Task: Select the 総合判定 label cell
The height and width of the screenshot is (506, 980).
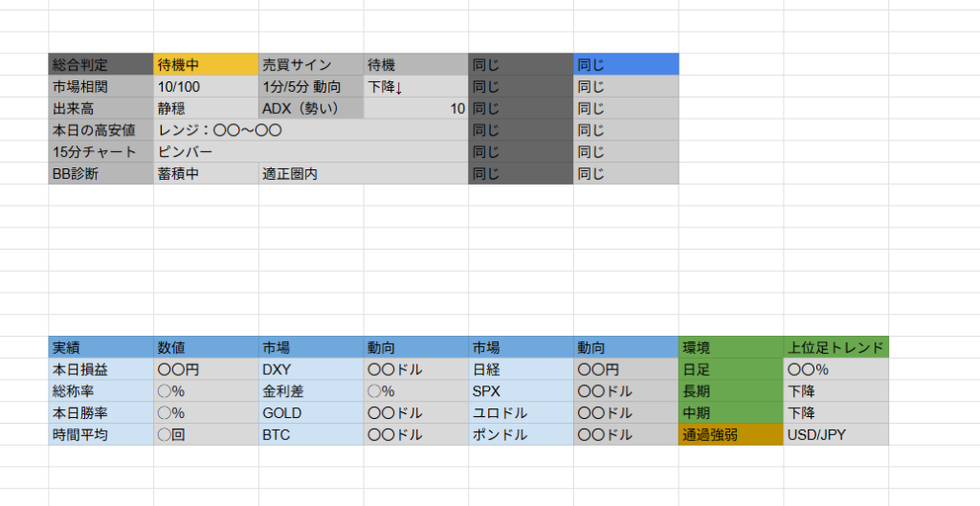Action: tap(100, 65)
